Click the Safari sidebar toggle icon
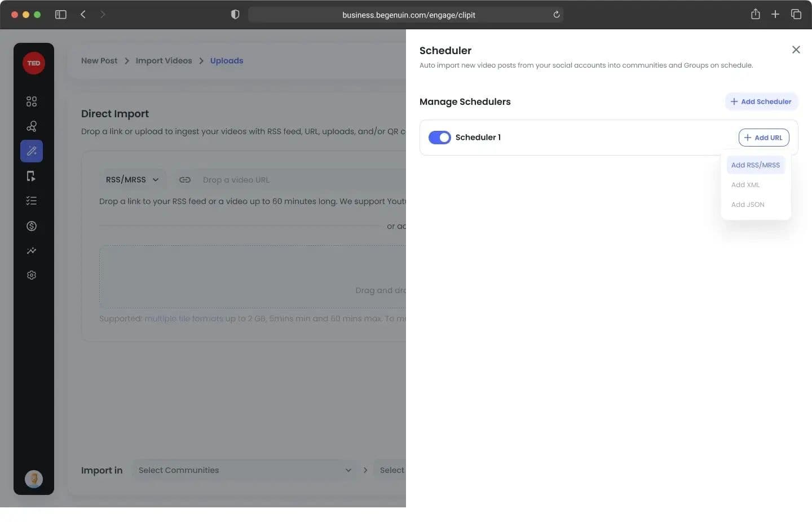The width and height of the screenshot is (812, 522). coord(61,15)
